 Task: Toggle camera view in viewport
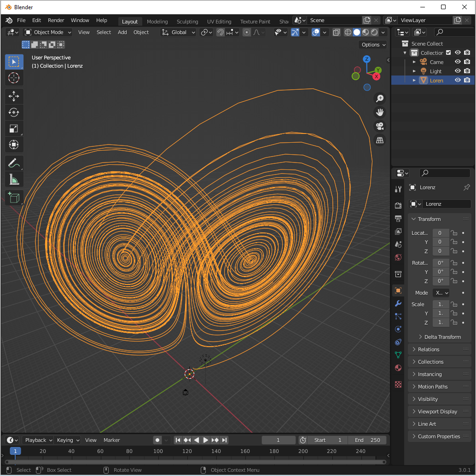click(x=380, y=126)
